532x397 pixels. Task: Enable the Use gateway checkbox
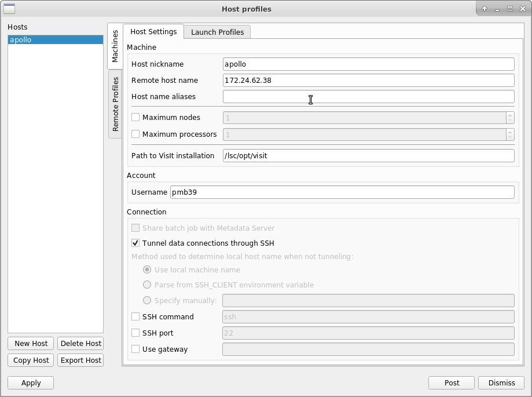(x=135, y=349)
